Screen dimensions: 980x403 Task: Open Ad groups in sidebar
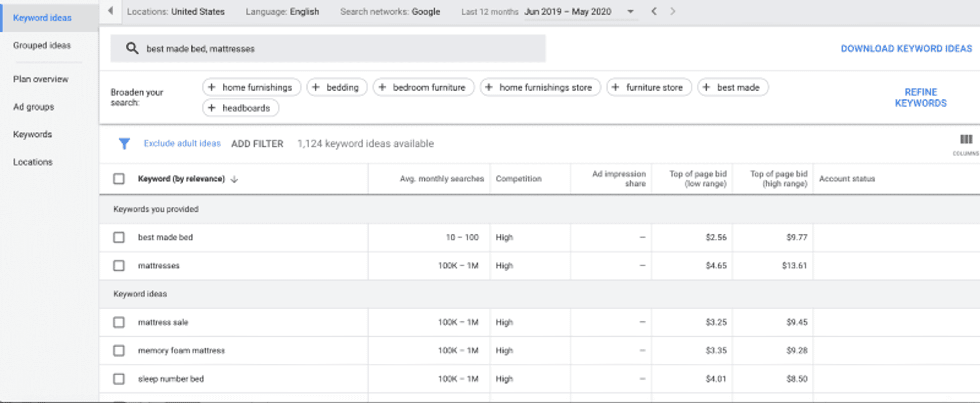click(x=34, y=106)
